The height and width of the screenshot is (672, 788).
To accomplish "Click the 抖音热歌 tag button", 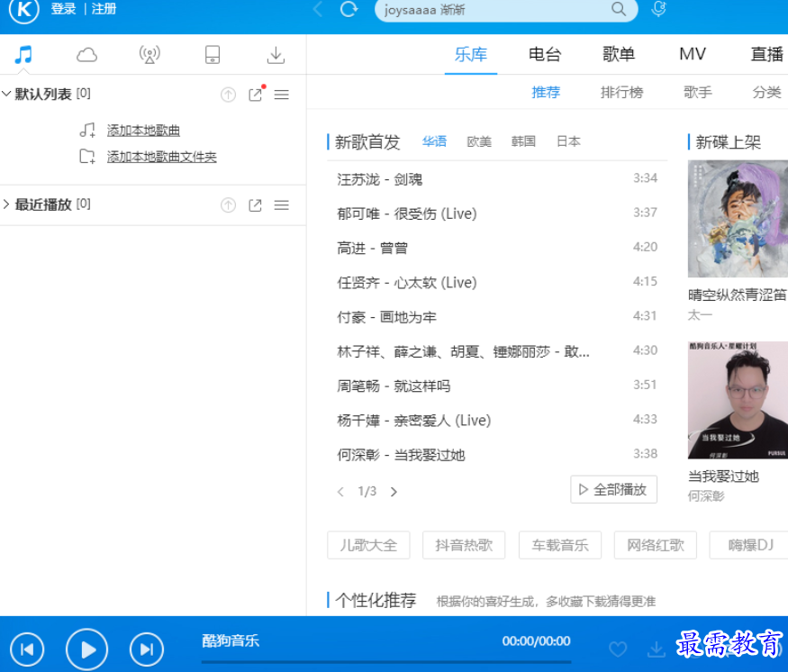I will [x=464, y=545].
